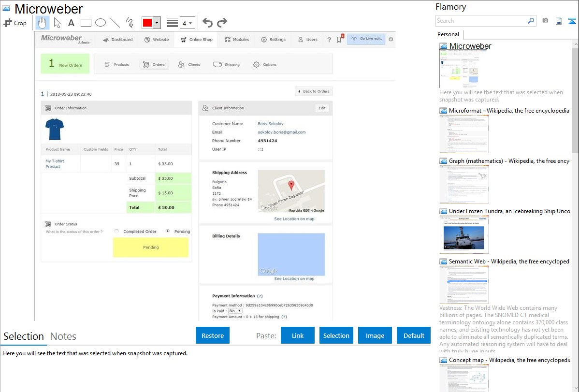Choose the arrow pointer selection tool
The width and height of the screenshot is (579, 392).
(57, 23)
